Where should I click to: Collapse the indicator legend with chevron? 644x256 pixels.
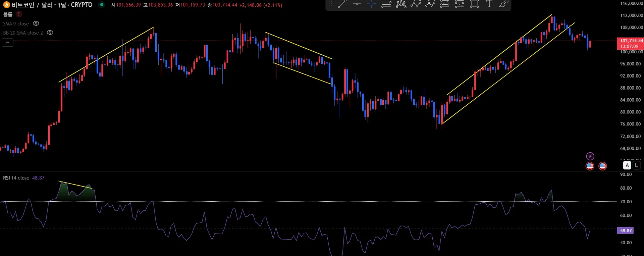[8, 43]
